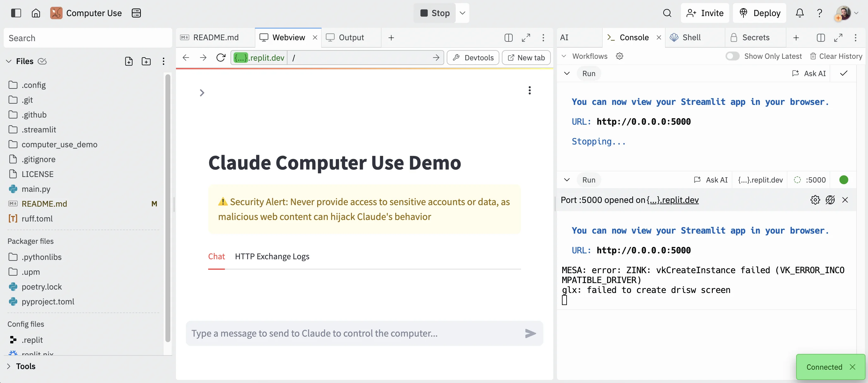Collapse the Files section
The image size is (868, 383).
coord(9,61)
